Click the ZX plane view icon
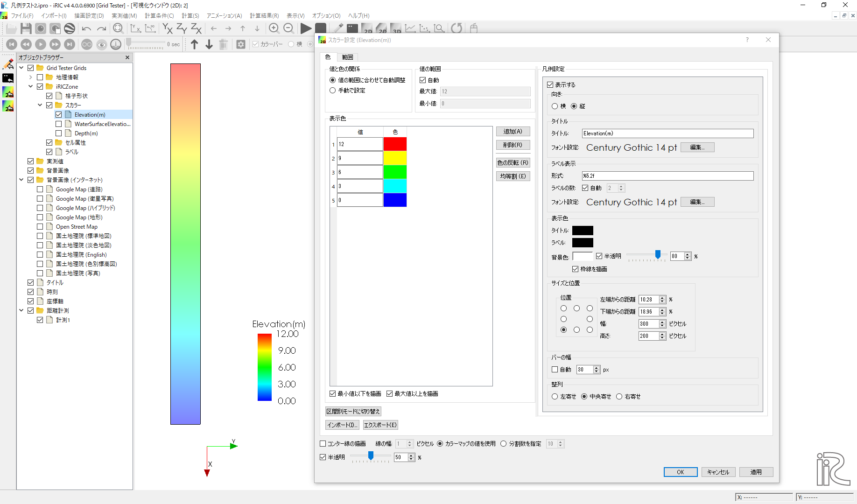The height and width of the screenshot is (504, 857). 197,28
